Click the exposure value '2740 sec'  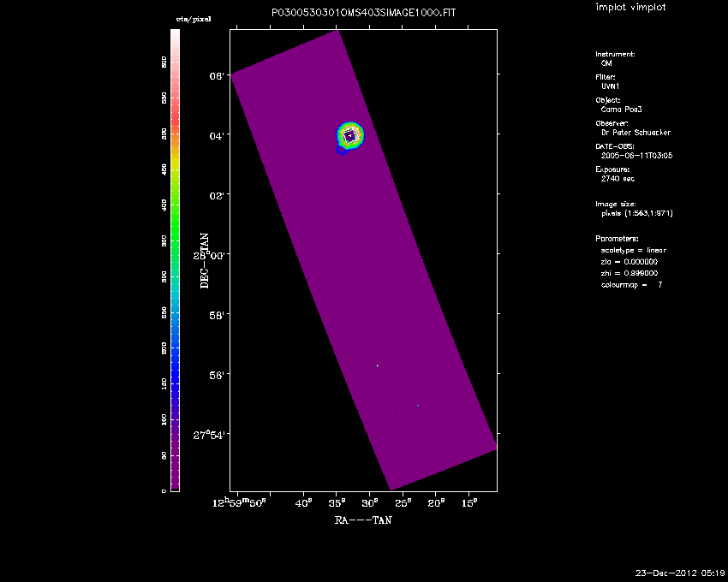618,179
